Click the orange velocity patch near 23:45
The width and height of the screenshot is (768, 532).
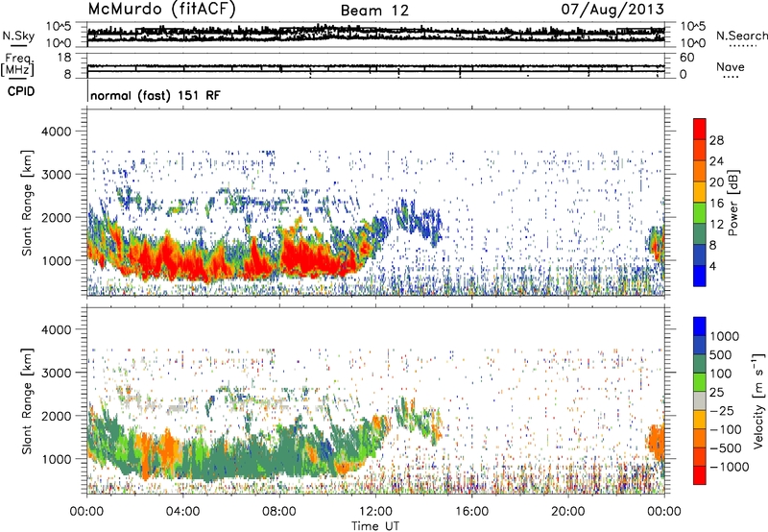click(x=656, y=442)
